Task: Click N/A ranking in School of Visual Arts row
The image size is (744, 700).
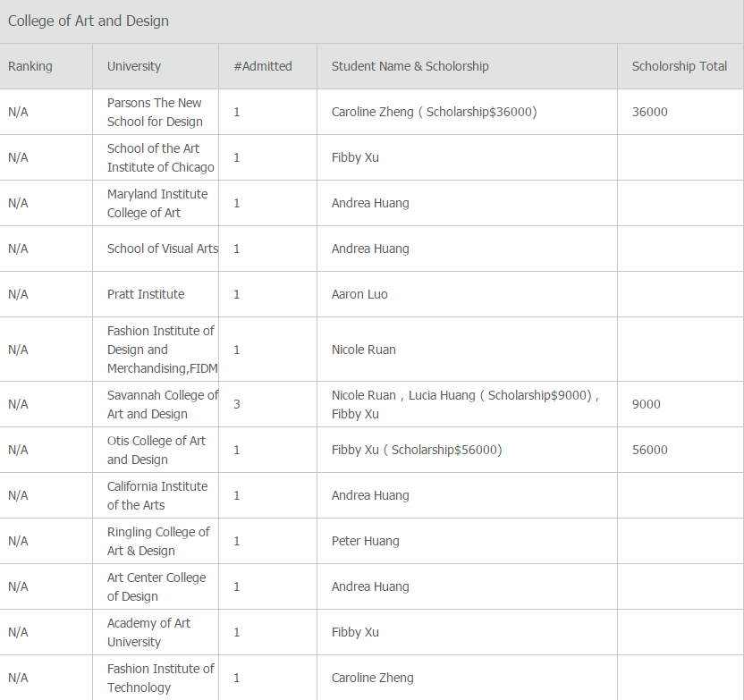Action: [18, 249]
